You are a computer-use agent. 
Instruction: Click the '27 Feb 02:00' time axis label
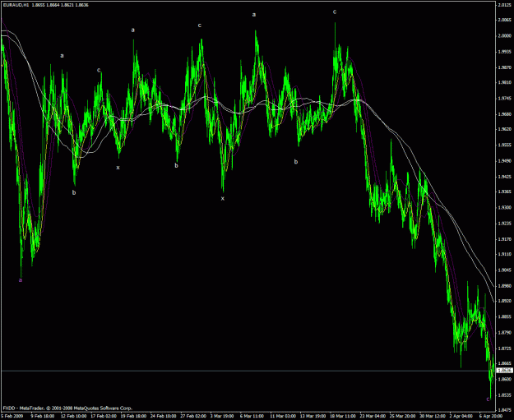click(x=193, y=416)
